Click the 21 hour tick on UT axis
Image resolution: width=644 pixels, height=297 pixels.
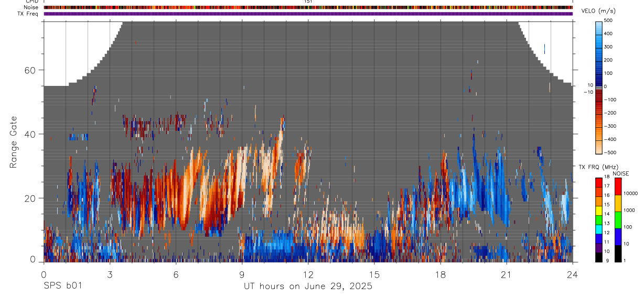[x=506, y=273]
